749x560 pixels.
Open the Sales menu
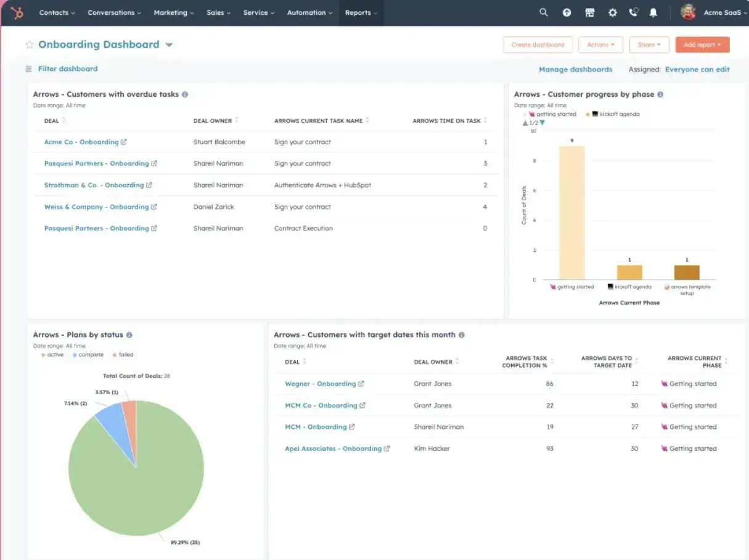click(218, 12)
